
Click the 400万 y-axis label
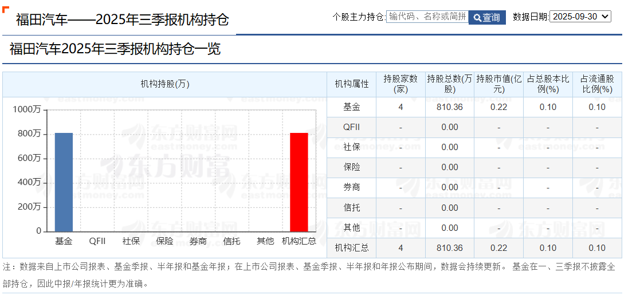[x=29, y=182]
